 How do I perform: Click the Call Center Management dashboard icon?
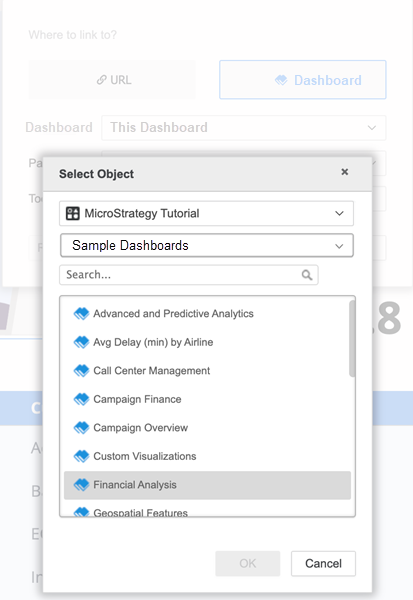[81, 371]
